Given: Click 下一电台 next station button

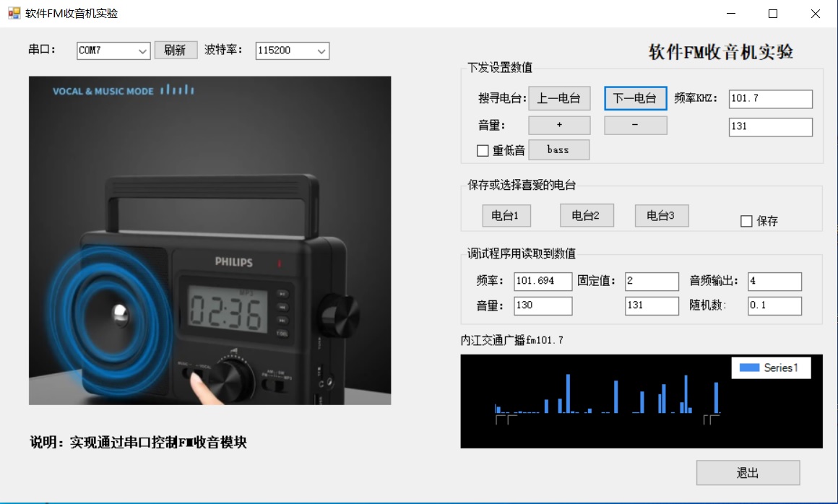Looking at the screenshot, I should point(636,98).
